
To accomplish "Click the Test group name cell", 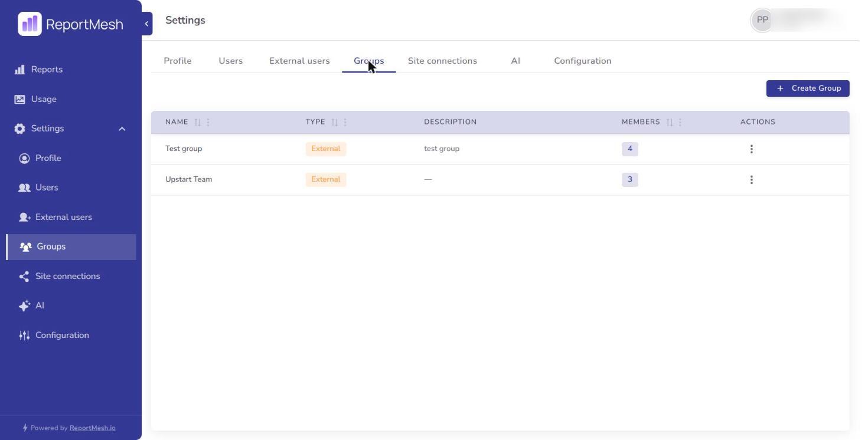I will pyautogui.click(x=184, y=149).
